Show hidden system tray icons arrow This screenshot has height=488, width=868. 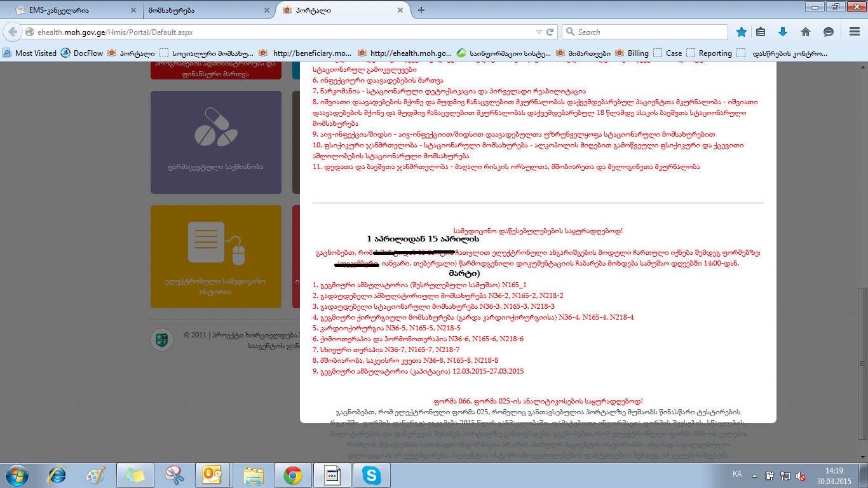pyautogui.click(x=754, y=474)
